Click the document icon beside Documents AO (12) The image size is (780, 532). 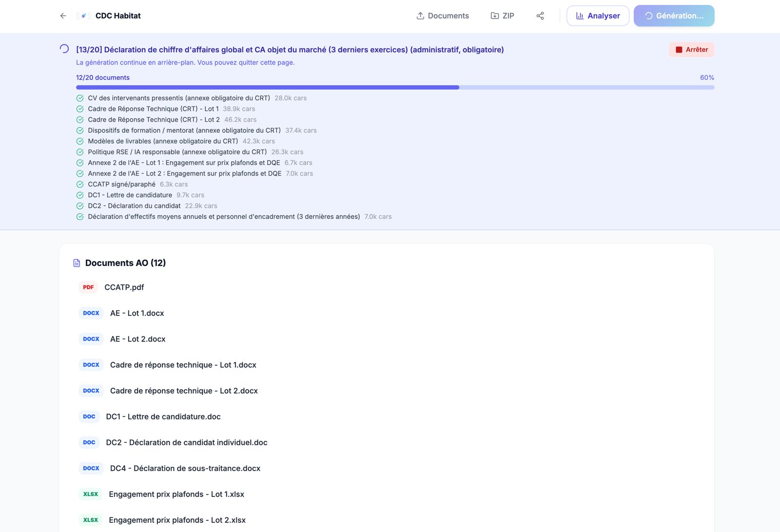pyautogui.click(x=76, y=263)
